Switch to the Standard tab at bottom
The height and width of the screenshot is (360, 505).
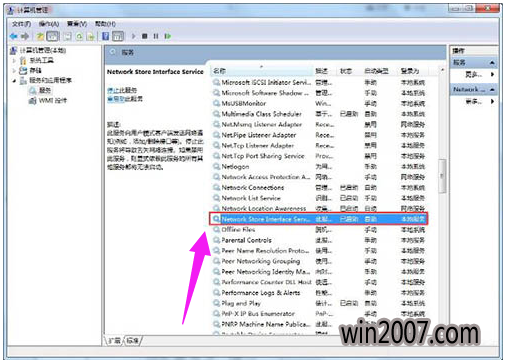(133, 341)
